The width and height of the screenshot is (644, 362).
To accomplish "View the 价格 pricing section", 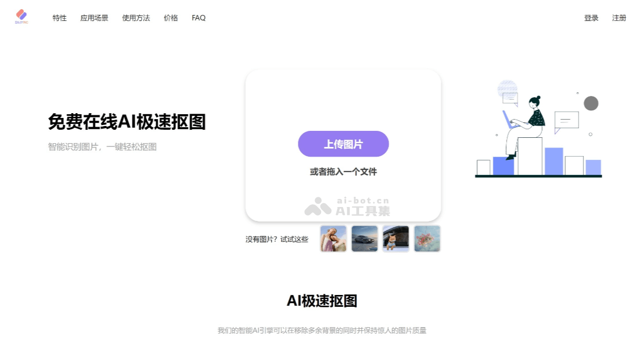I will (x=170, y=18).
